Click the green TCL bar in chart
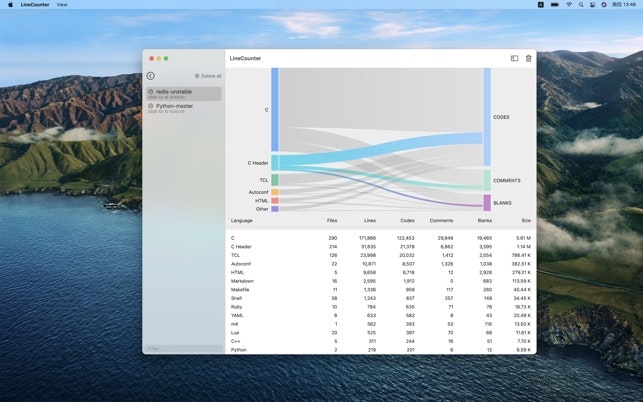The image size is (643, 402). [x=275, y=180]
